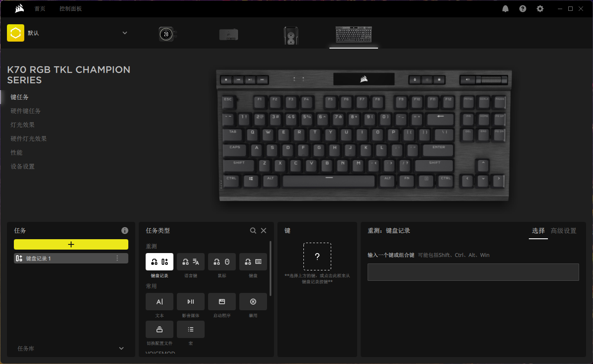Viewport: 593px width, 364px height.
Task: Focus the key combination input field
Action: 473,272
